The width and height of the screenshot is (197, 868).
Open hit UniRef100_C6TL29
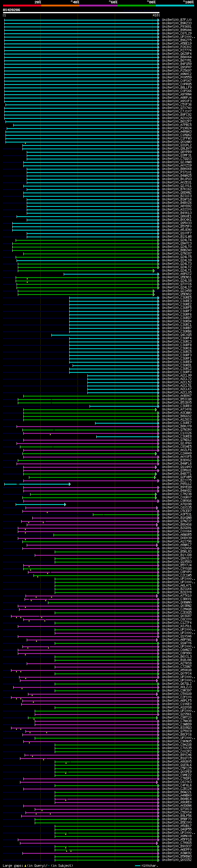click(x=176, y=33)
